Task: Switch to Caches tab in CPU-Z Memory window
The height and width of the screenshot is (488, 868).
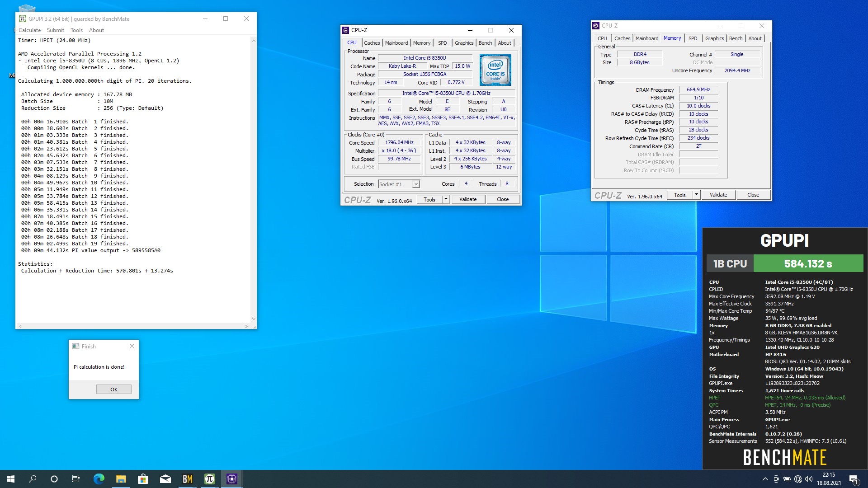Action: pyautogui.click(x=622, y=38)
